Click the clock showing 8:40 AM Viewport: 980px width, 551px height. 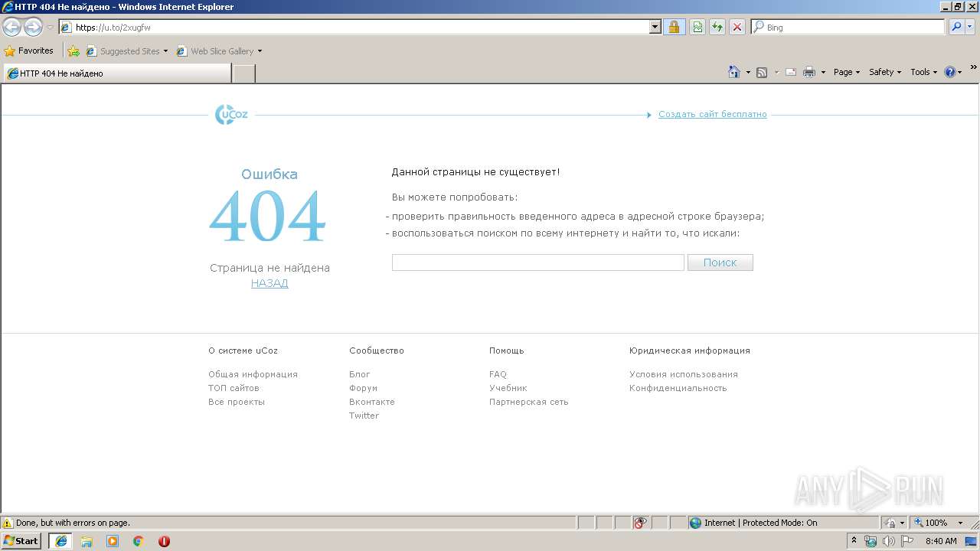[x=941, y=541]
